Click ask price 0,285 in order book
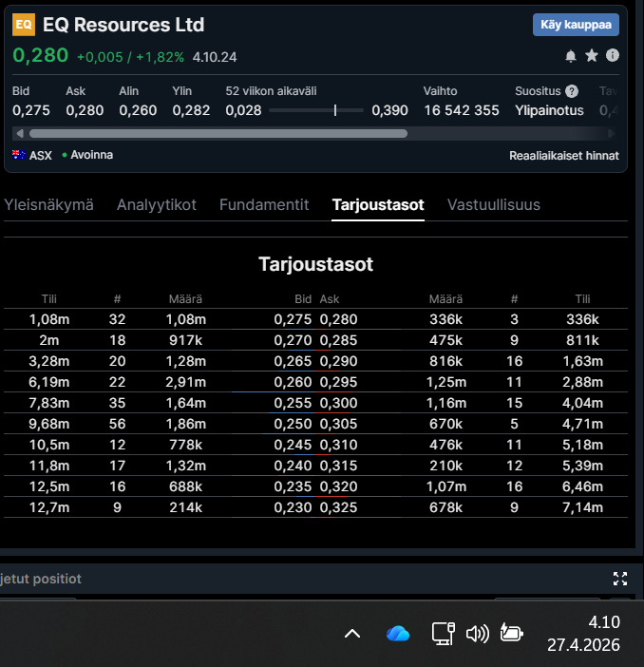The height and width of the screenshot is (667, 644). (x=338, y=340)
